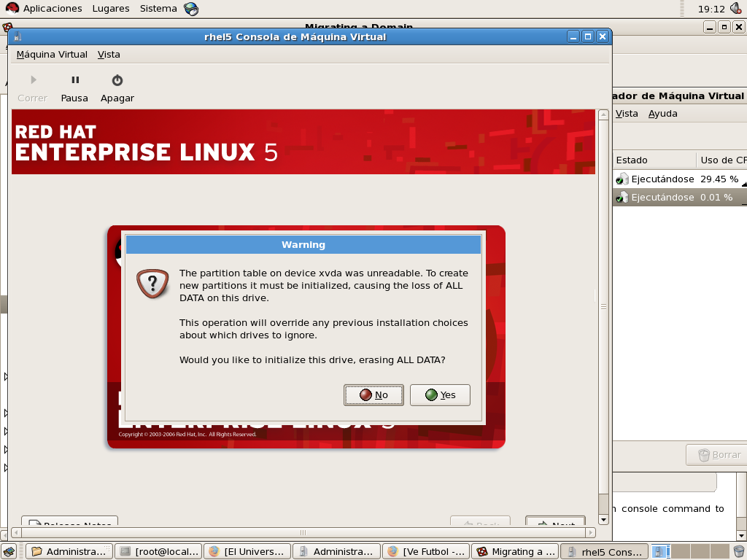The image size is (747, 560).
Task: Open the Ayuda menu in manager window
Action: [x=662, y=114]
